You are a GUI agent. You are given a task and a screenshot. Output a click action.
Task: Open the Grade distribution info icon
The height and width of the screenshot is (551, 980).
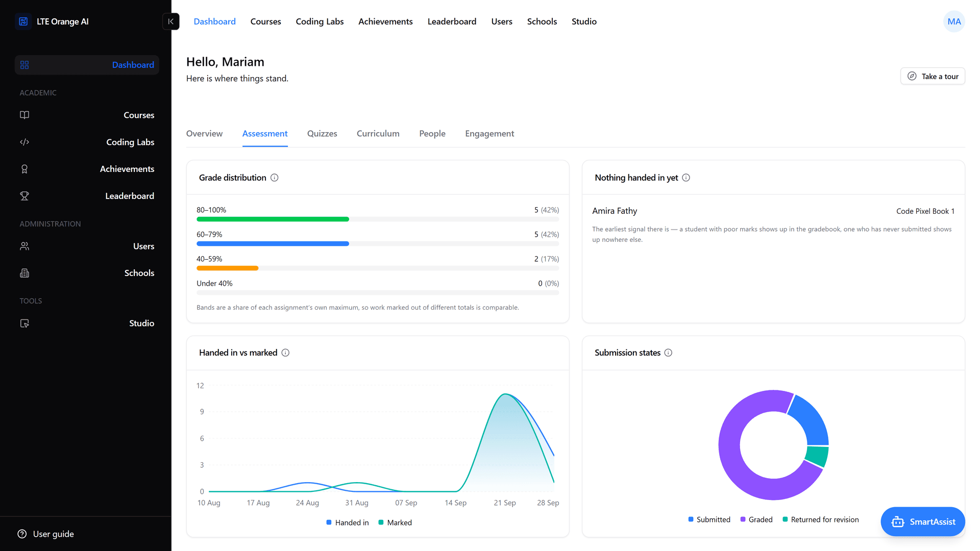275,178
